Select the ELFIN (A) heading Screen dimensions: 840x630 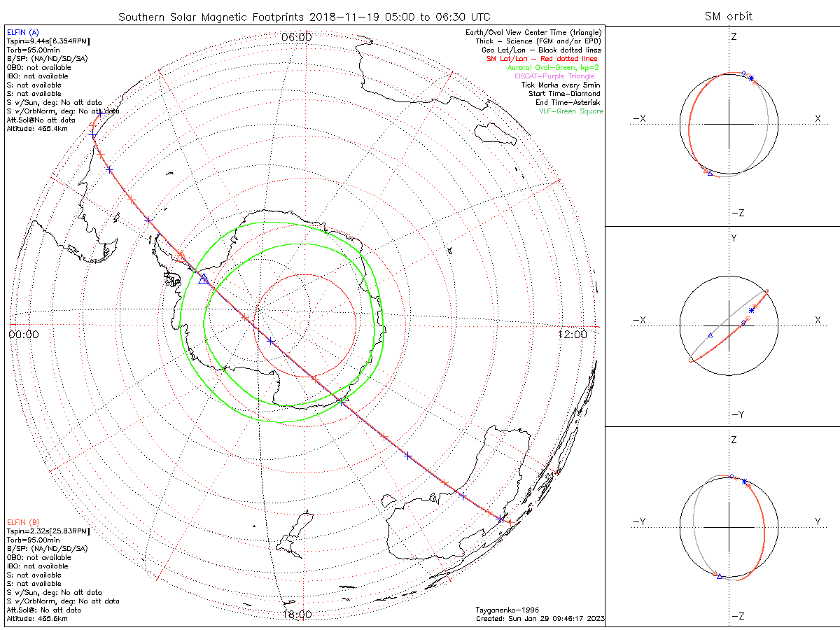point(22,32)
